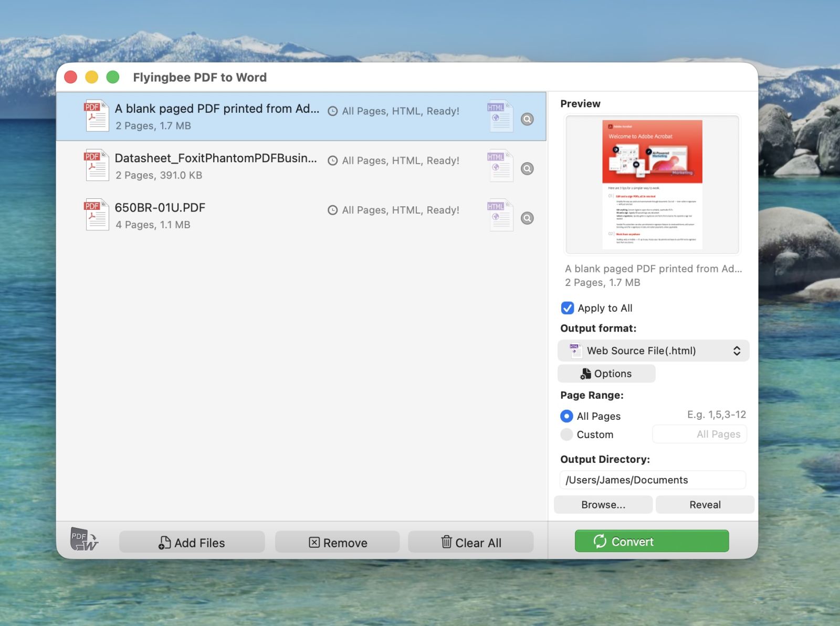Select the All Pages radio button

point(566,416)
